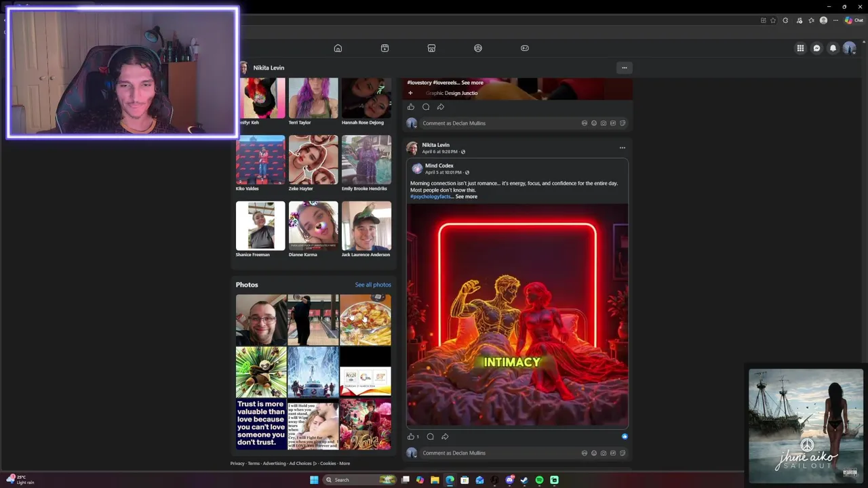The height and width of the screenshot is (488, 868).
Task: Open friend Kiko Valdes
Action: pos(260,160)
